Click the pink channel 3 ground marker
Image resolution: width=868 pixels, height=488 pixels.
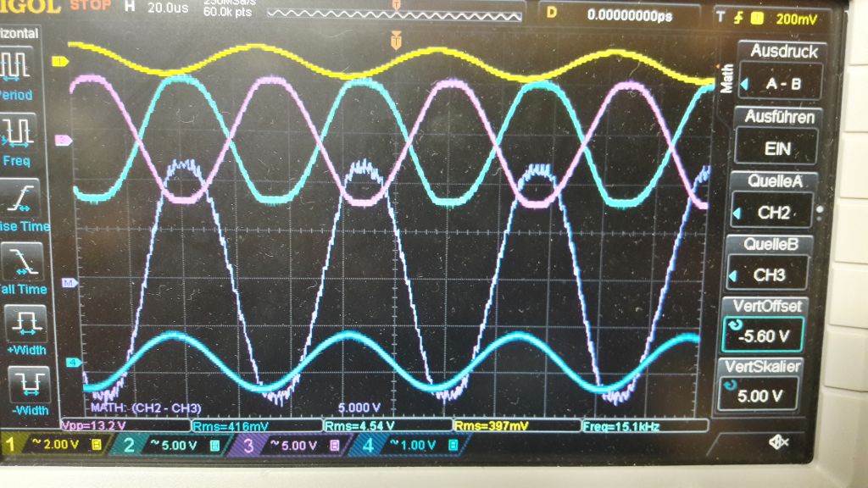point(63,141)
